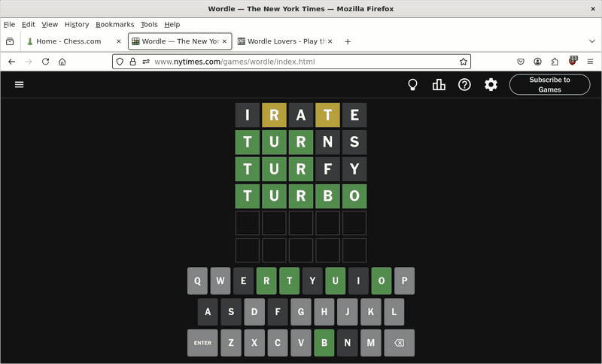Close the Wordle New York Times tab

[224, 41]
